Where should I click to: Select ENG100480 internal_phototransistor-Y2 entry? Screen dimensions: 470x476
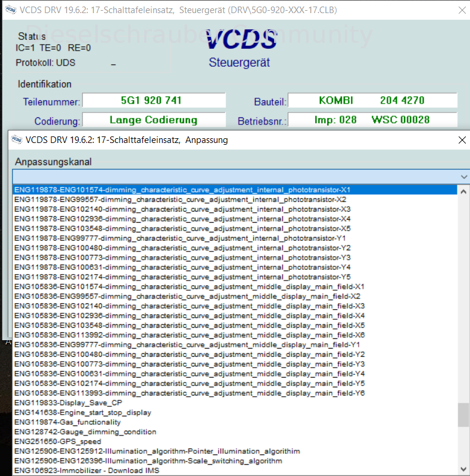click(x=235, y=248)
